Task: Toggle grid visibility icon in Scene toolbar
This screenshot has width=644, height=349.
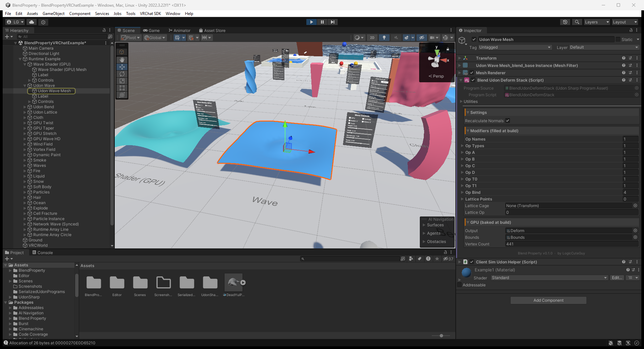Action: (x=177, y=38)
